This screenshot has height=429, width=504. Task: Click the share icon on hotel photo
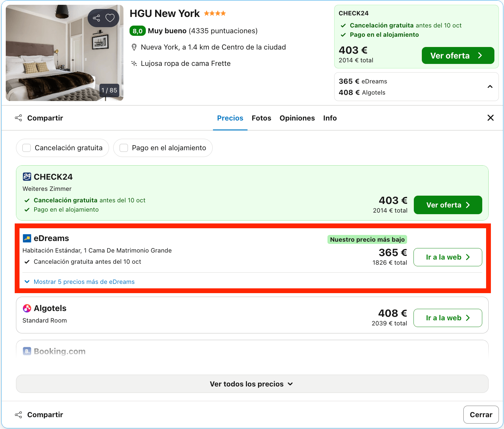coord(96,18)
